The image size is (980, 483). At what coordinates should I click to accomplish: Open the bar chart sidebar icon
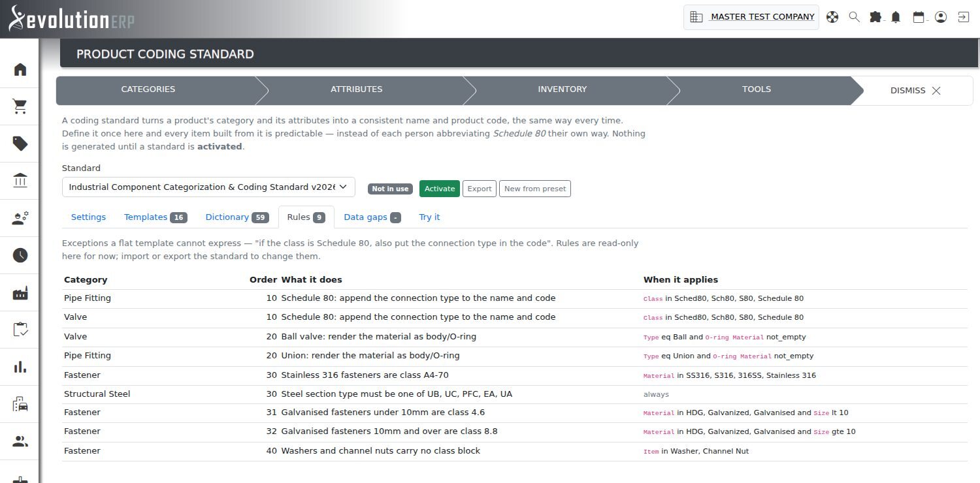[x=20, y=367]
